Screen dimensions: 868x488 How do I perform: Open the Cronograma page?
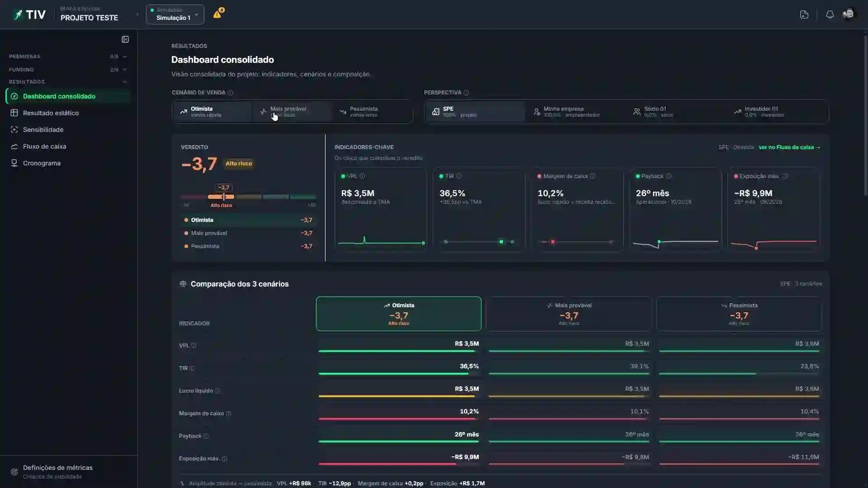coord(68,163)
